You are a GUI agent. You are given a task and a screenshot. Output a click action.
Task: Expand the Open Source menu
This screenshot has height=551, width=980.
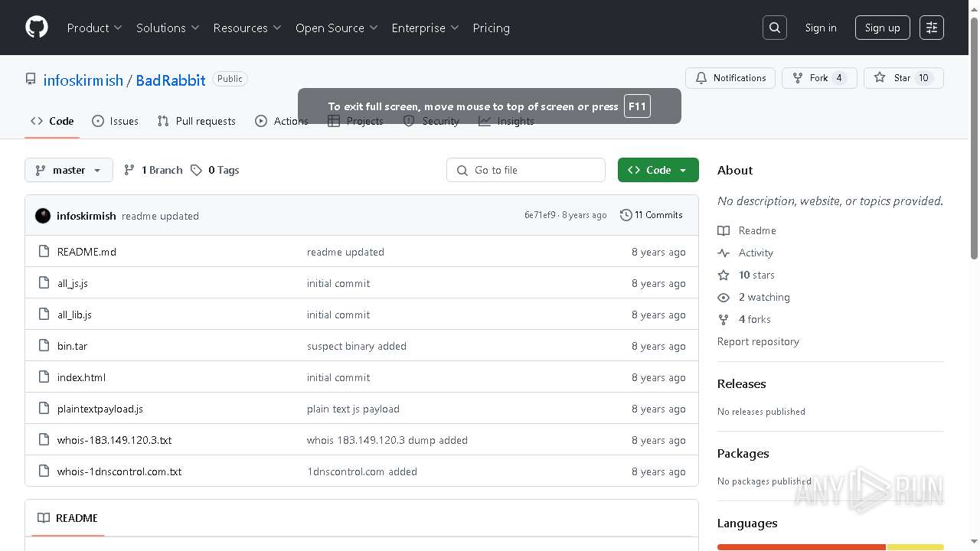[337, 28]
